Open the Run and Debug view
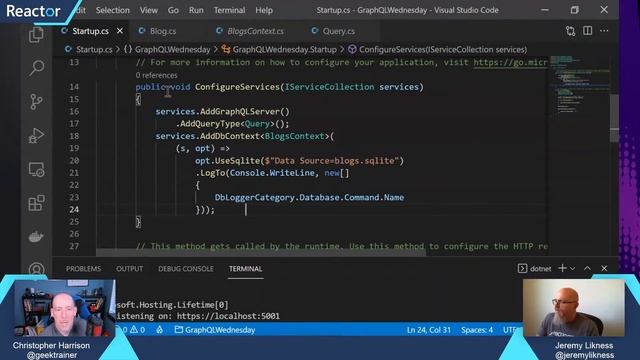Image resolution: width=640 pixels, height=360 pixels. [36, 136]
